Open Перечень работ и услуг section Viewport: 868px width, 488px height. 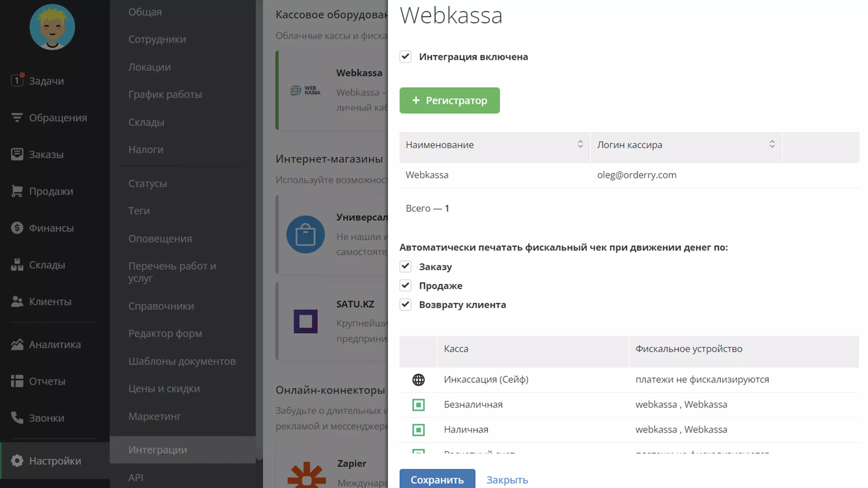tap(172, 272)
